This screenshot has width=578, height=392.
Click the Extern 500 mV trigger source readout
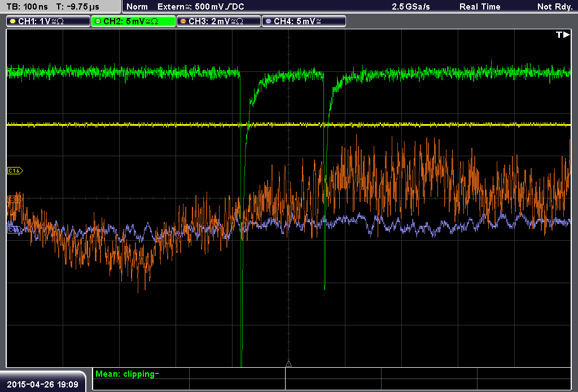(x=200, y=7)
